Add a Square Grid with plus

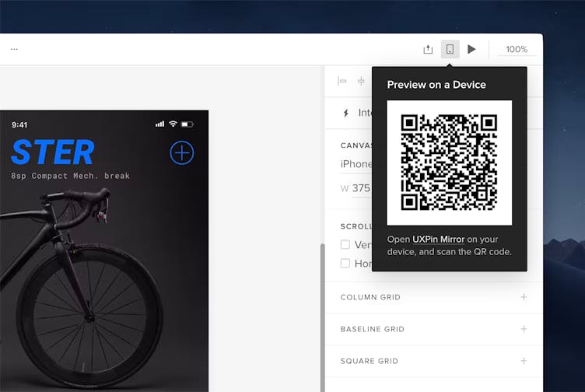pos(524,361)
